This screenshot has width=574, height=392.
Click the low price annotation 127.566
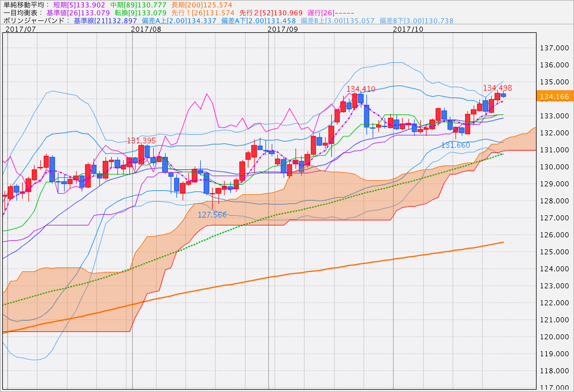coord(212,215)
